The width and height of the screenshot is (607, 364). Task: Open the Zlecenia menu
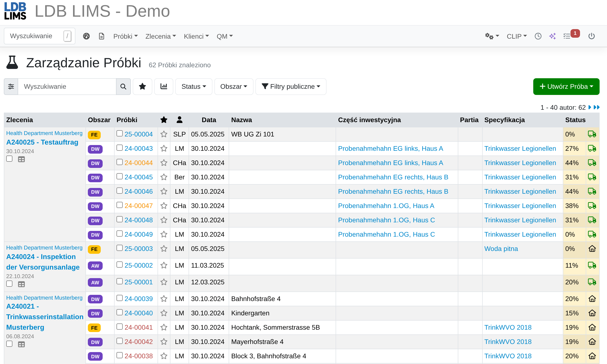161,36
